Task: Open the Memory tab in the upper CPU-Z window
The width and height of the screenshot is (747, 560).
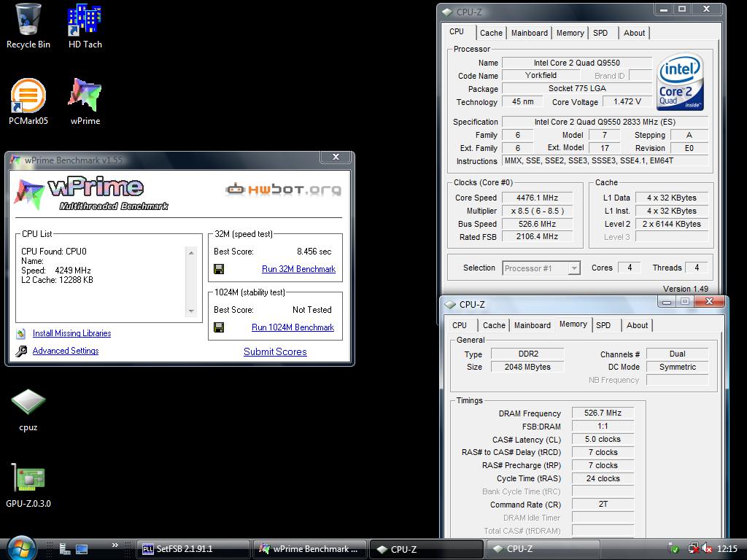Action: click(x=570, y=33)
